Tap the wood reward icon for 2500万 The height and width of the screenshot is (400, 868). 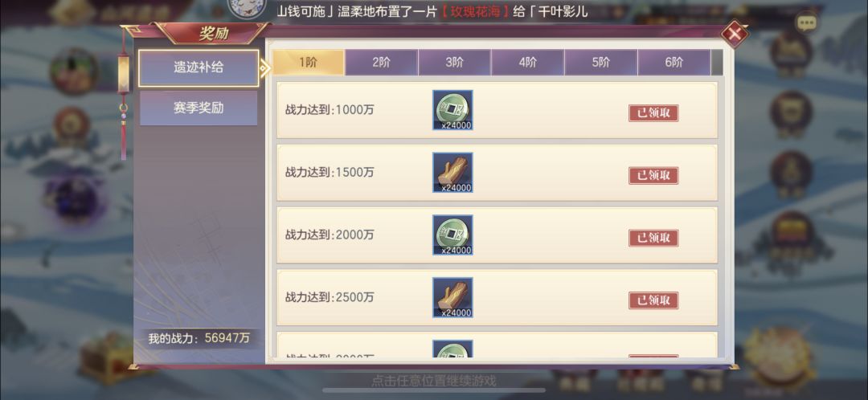click(452, 298)
